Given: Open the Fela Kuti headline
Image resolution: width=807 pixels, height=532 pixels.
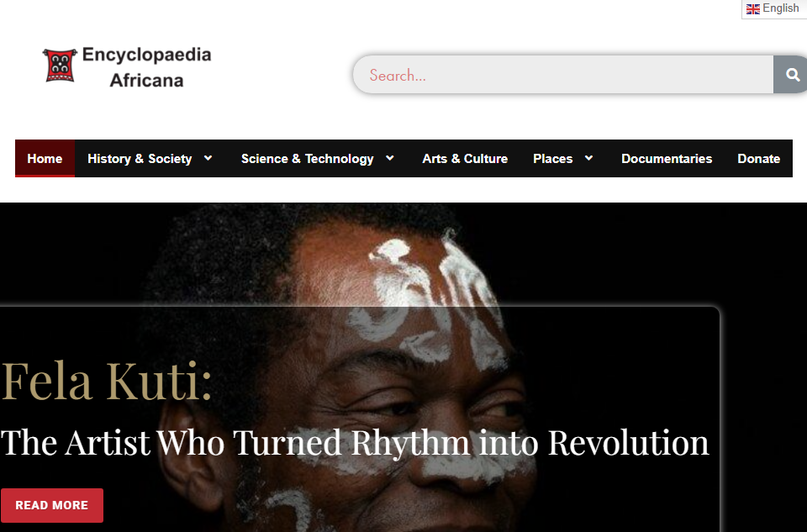Looking at the screenshot, I should [x=107, y=382].
